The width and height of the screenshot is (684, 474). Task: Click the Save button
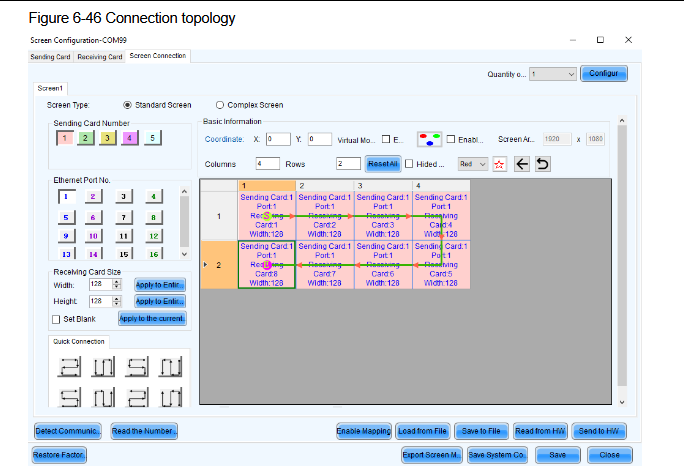tap(557, 455)
